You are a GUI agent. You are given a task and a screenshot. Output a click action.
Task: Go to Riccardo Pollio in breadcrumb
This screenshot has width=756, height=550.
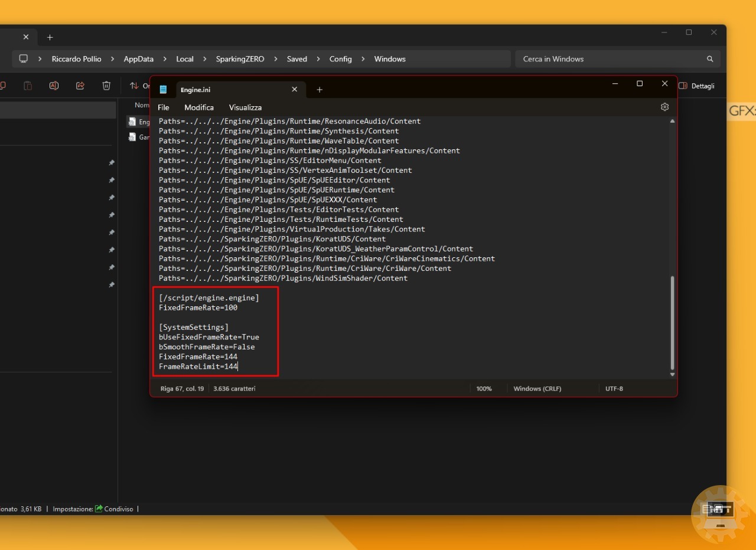76,59
